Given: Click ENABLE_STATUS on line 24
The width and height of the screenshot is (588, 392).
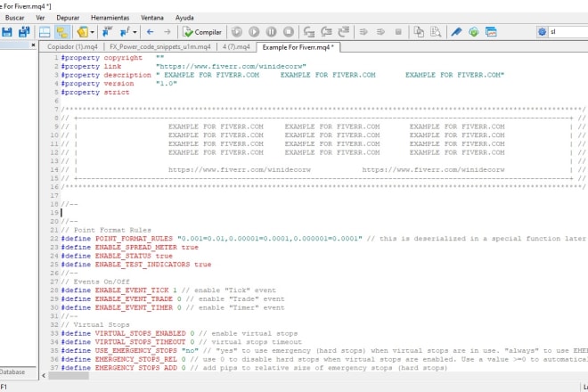Looking at the screenshot, I should pos(123,256).
